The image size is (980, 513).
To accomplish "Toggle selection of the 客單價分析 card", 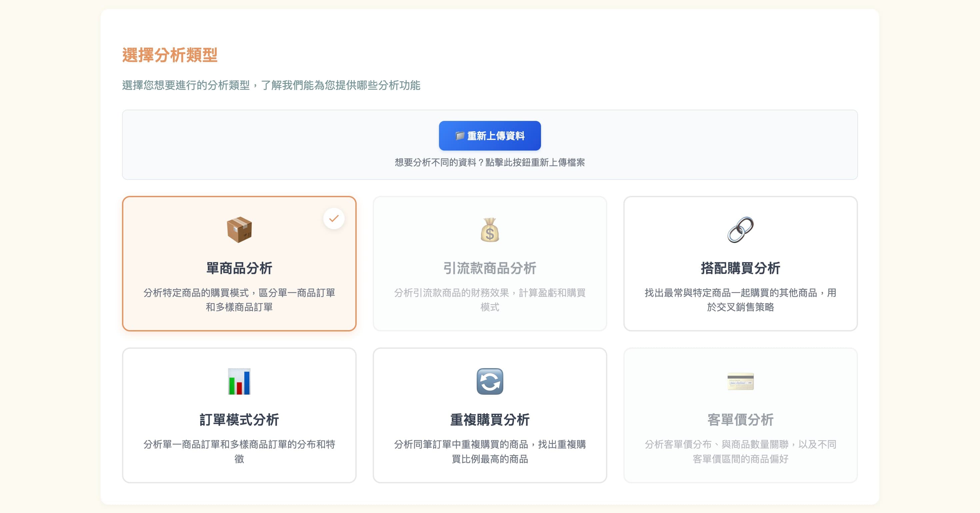I will 740,414.
